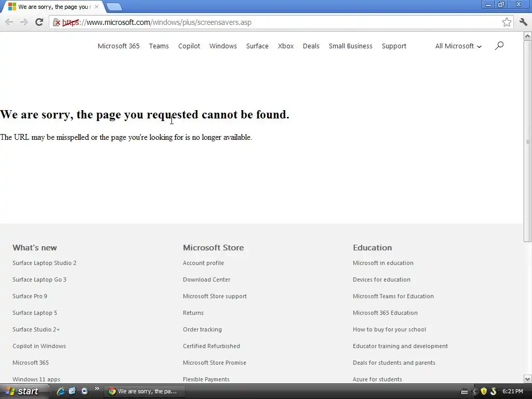Open Microsoft 365 in the top navigation
This screenshot has height=399, width=532.
pos(118,46)
